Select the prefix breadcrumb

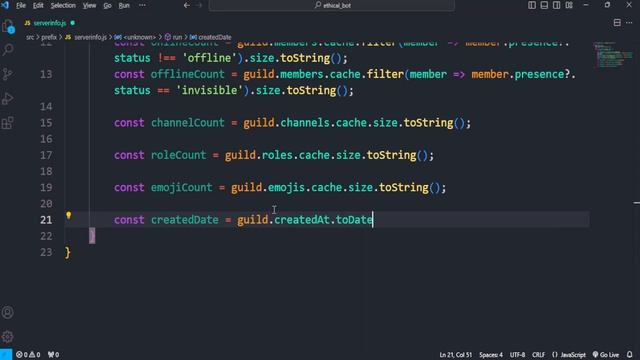tap(49, 37)
